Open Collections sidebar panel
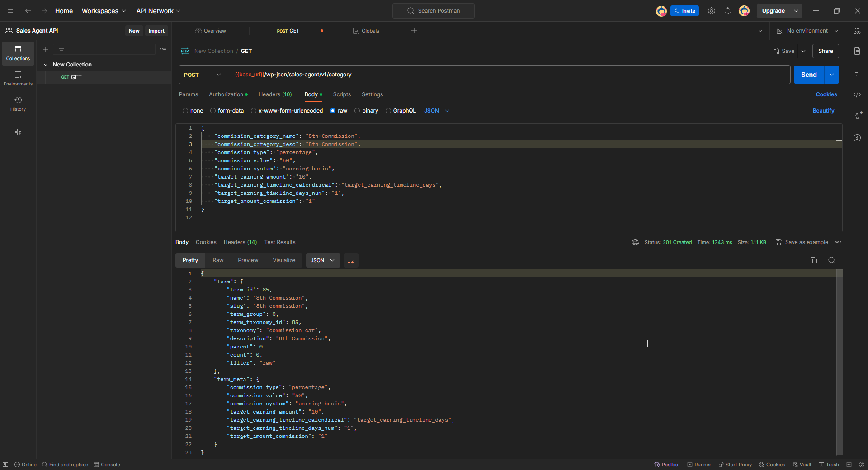868x470 pixels. tap(18, 53)
